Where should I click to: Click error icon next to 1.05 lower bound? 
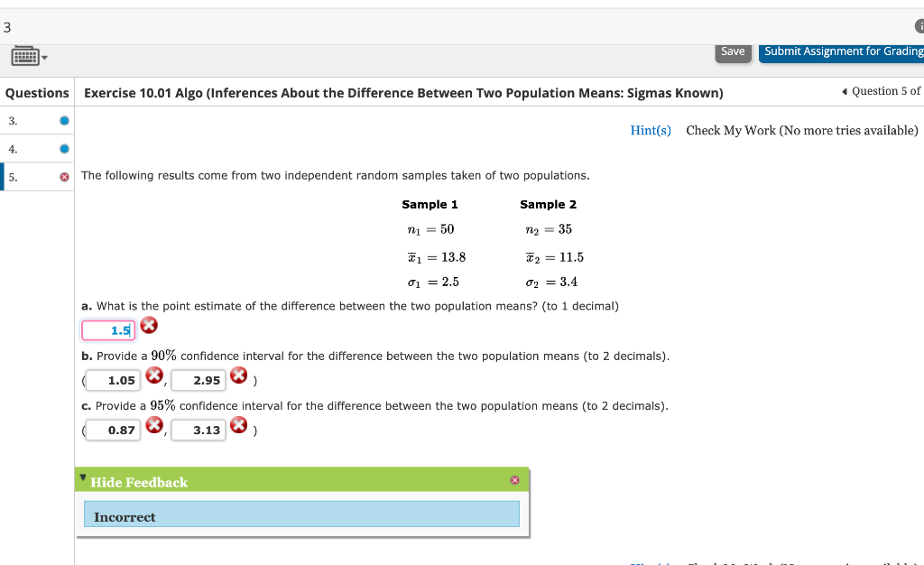click(154, 375)
